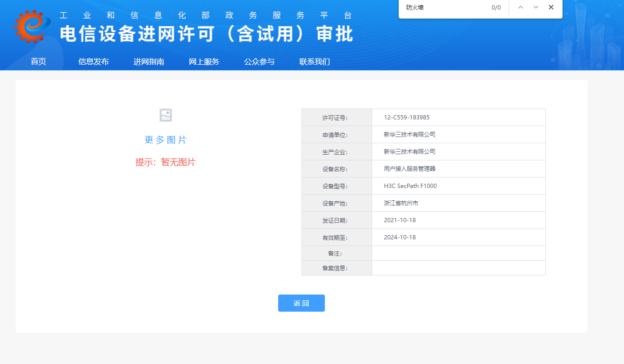Click the issue date 2021-10-18 cell
This screenshot has height=364, width=624.
(400, 220)
